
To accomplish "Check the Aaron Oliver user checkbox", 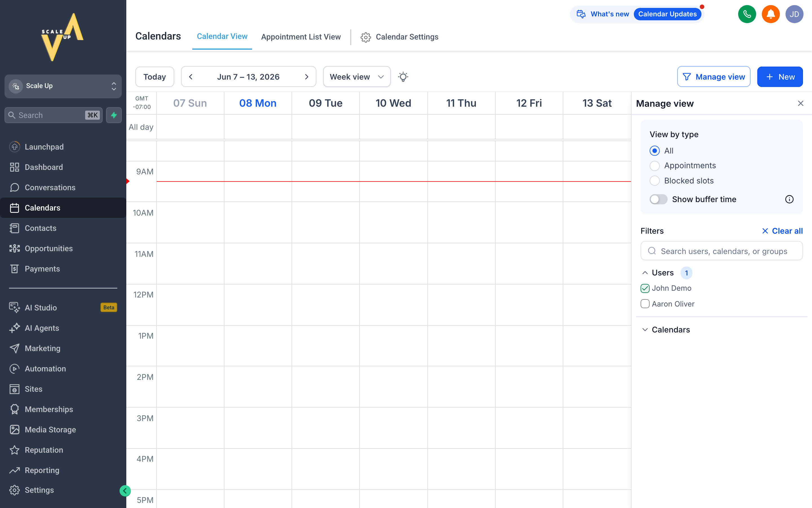I will (645, 304).
